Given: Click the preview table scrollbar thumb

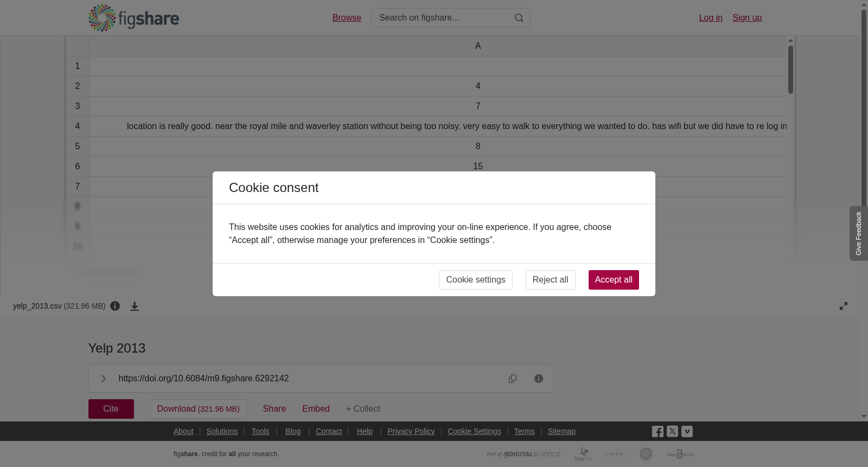Looking at the screenshot, I should coord(790,69).
